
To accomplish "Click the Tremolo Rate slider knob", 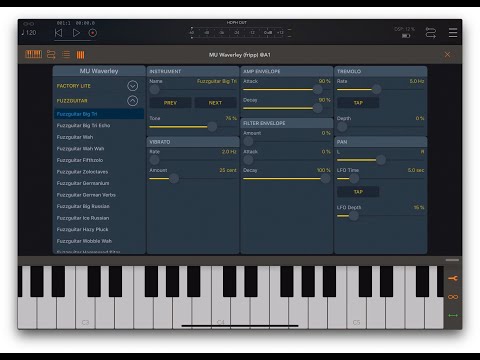I will point(376,89).
